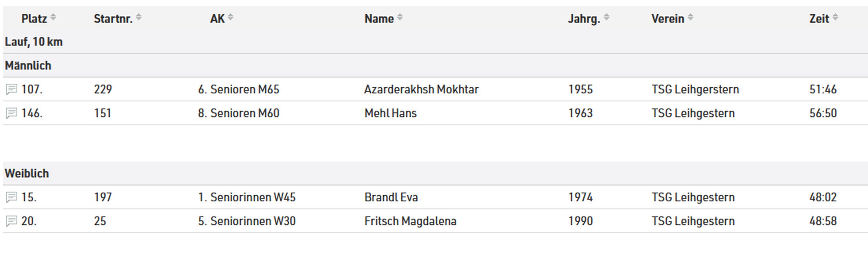This screenshot has height=255, width=868.
Task: Select the Männlich section header
Action: click(x=28, y=65)
